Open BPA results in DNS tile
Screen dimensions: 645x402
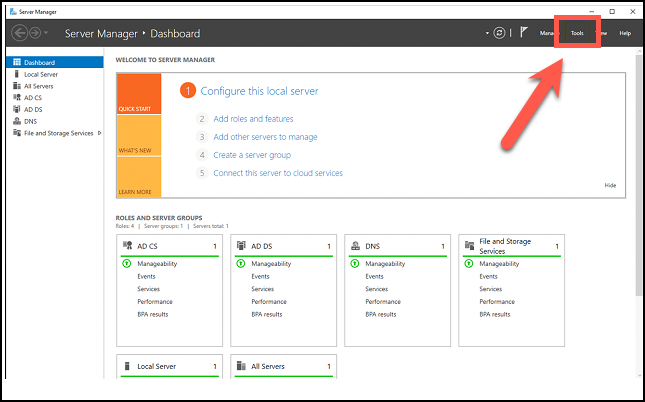coord(381,314)
